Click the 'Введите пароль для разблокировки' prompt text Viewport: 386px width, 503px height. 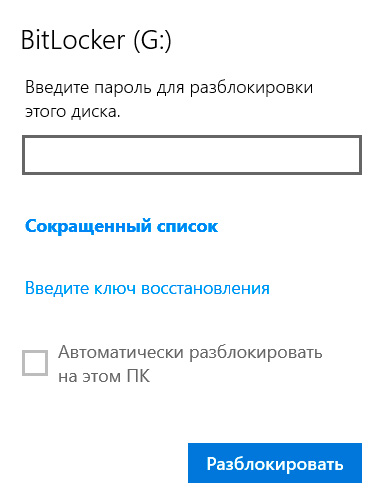(x=169, y=88)
